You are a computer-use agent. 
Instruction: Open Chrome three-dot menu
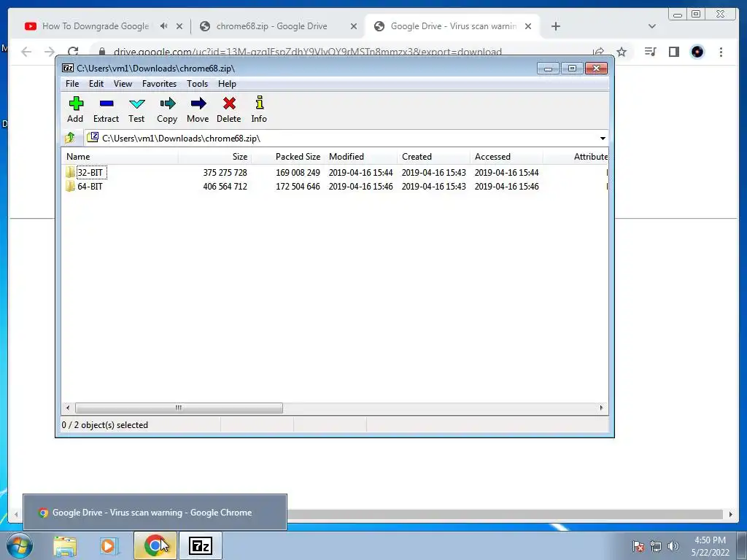721,52
